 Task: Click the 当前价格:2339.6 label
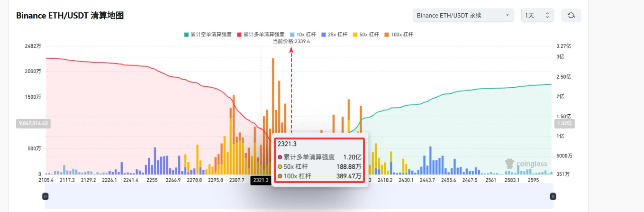[x=291, y=41]
